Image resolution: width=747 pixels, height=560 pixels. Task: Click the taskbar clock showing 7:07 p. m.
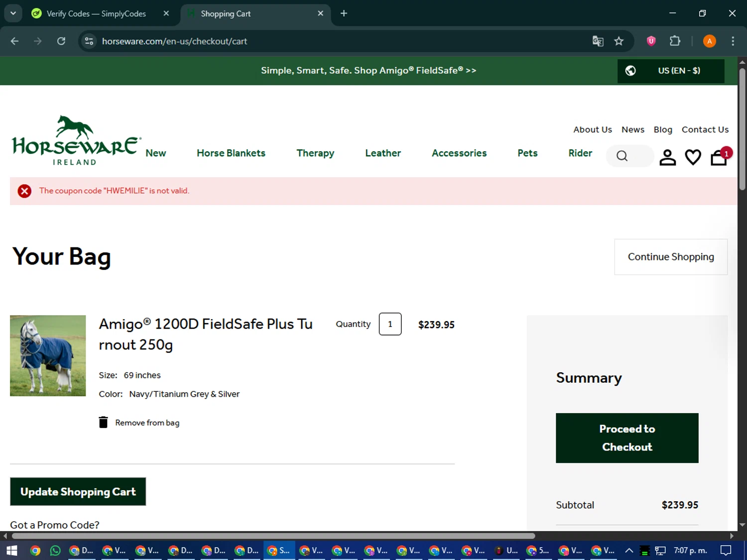pos(690,551)
